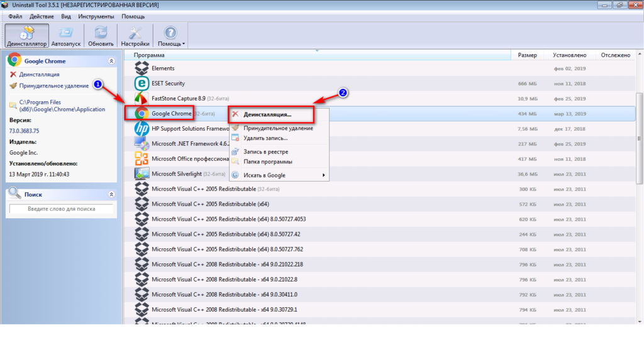Expand Искать в Google submenu
644x362 pixels.
(279, 175)
